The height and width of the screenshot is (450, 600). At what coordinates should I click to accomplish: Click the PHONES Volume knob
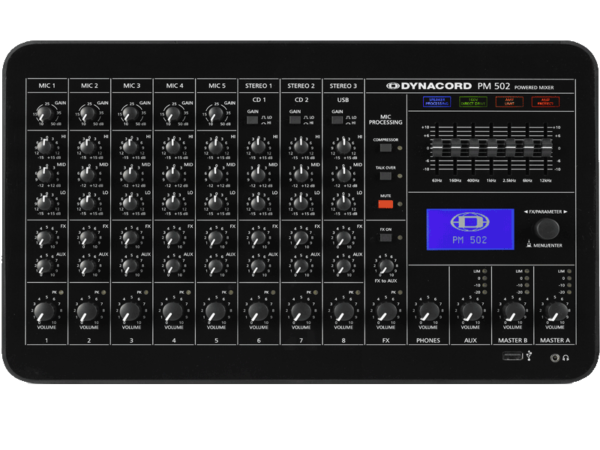pyautogui.click(x=428, y=311)
